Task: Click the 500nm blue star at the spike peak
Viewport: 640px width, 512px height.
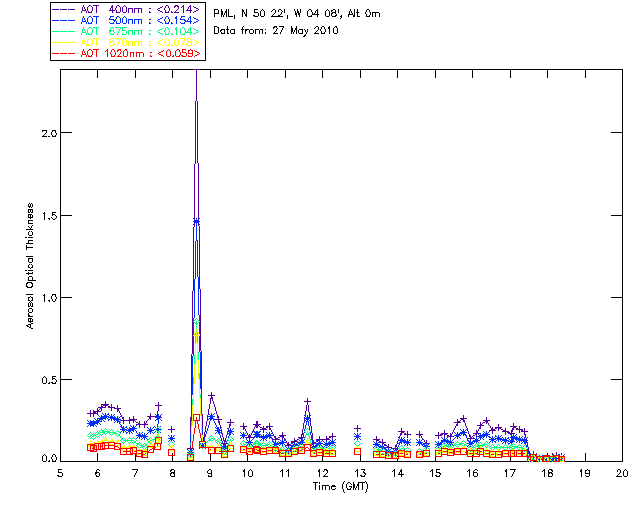Action: 196,221
